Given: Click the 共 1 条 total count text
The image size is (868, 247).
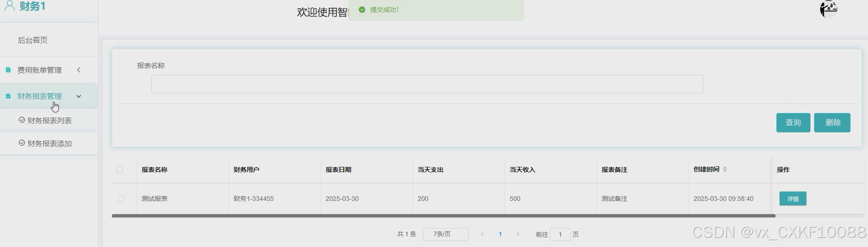Looking at the screenshot, I should coord(407,234).
